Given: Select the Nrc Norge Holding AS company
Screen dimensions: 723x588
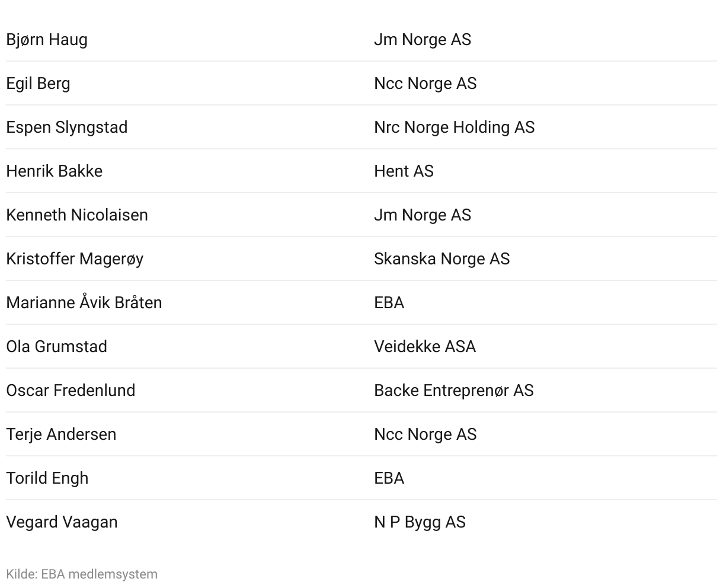Looking at the screenshot, I should point(455,127).
